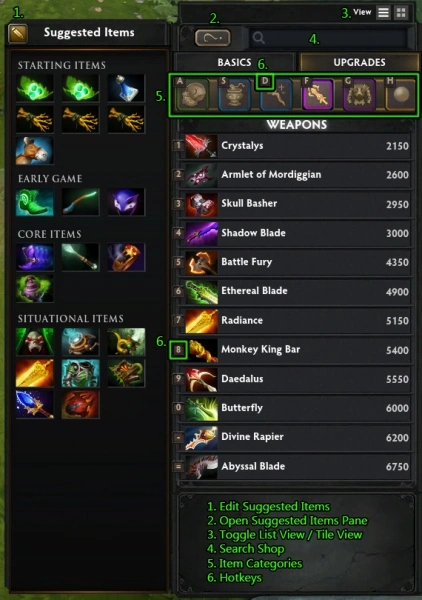
Task: Click the Animal Courier starting item
Action: point(34,150)
